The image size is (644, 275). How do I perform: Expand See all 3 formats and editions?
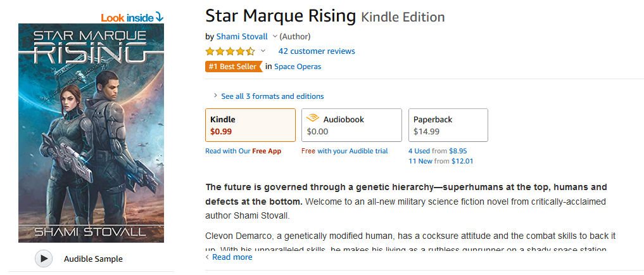point(272,96)
